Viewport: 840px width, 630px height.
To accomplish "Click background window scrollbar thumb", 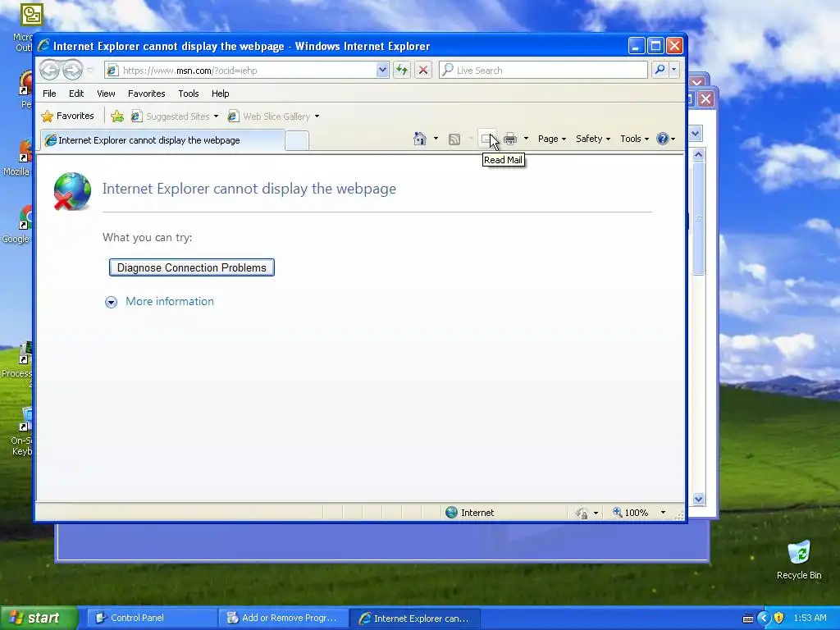I will (698, 218).
